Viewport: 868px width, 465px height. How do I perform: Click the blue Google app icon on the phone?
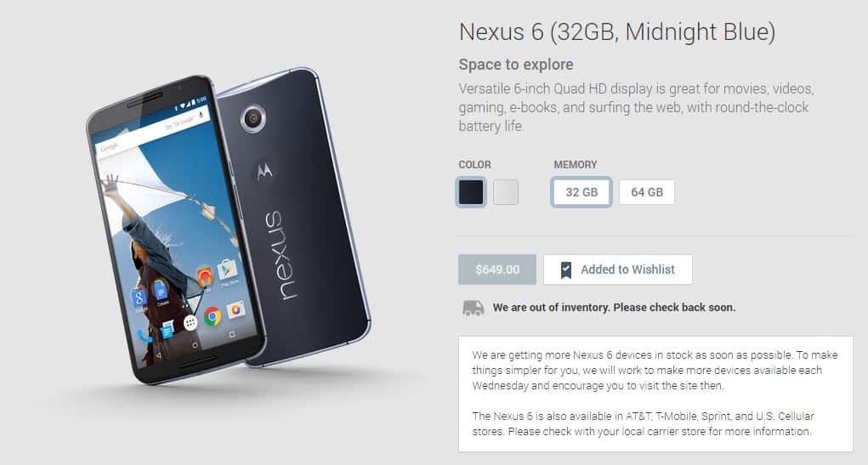click(x=139, y=297)
